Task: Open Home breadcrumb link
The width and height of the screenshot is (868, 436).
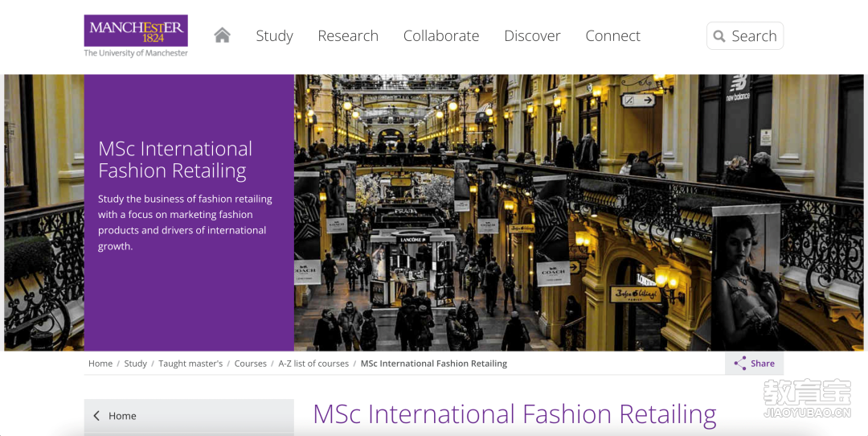Action: pos(100,364)
